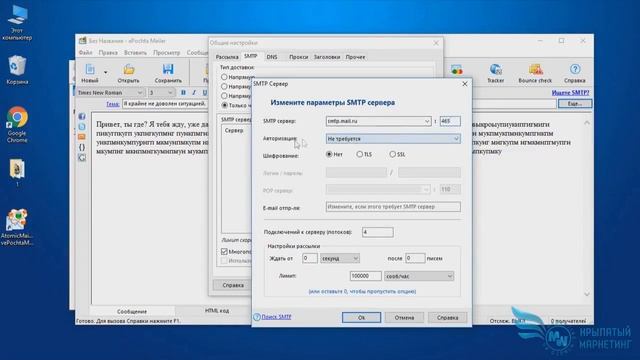Screen dimensions: 640x360
Task: Open the Этот компьютер desktop icon
Action: point(17,22)
